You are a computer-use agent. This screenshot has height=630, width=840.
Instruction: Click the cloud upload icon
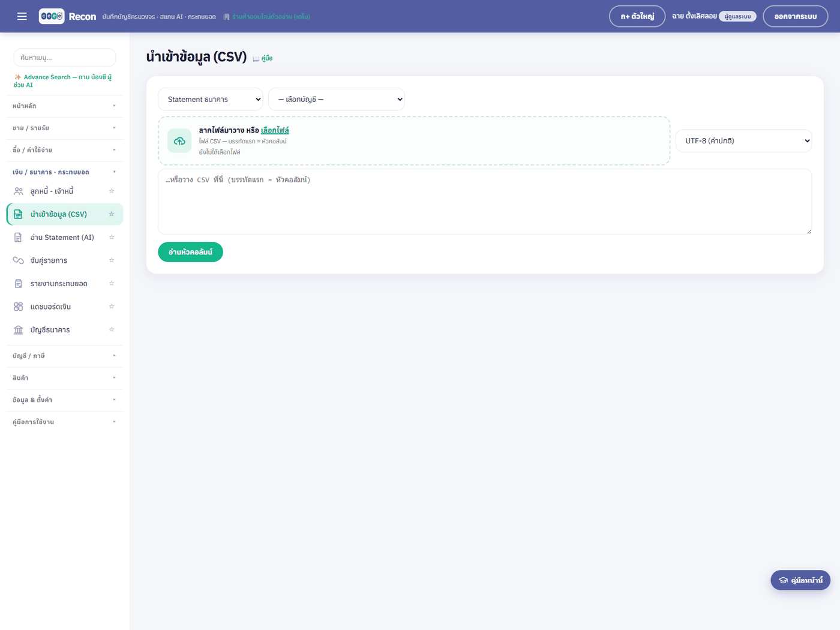click(x=179, y=141)
